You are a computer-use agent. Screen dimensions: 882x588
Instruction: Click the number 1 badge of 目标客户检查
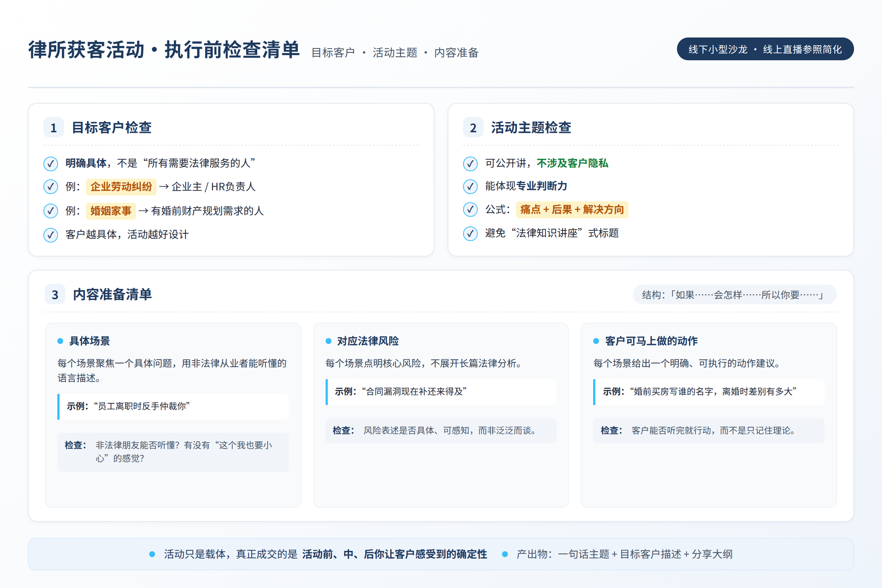[54, 128]
